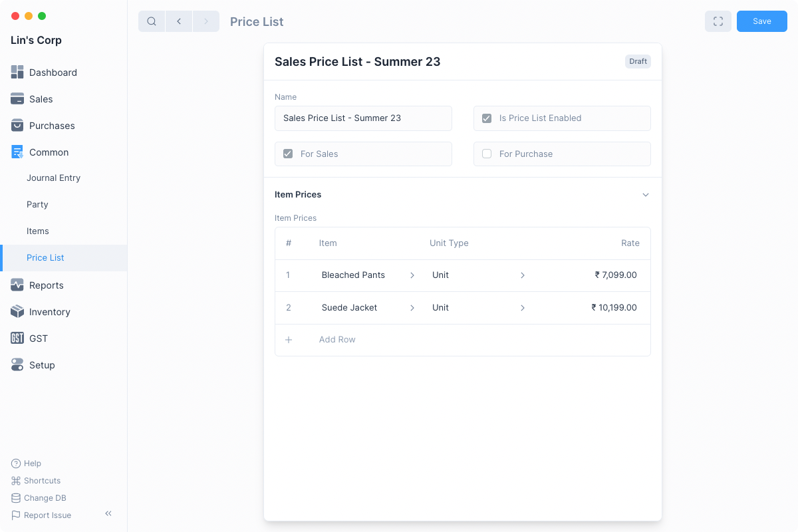
Task: Select Journal Entry in sidebar
Action: point(53,178)
